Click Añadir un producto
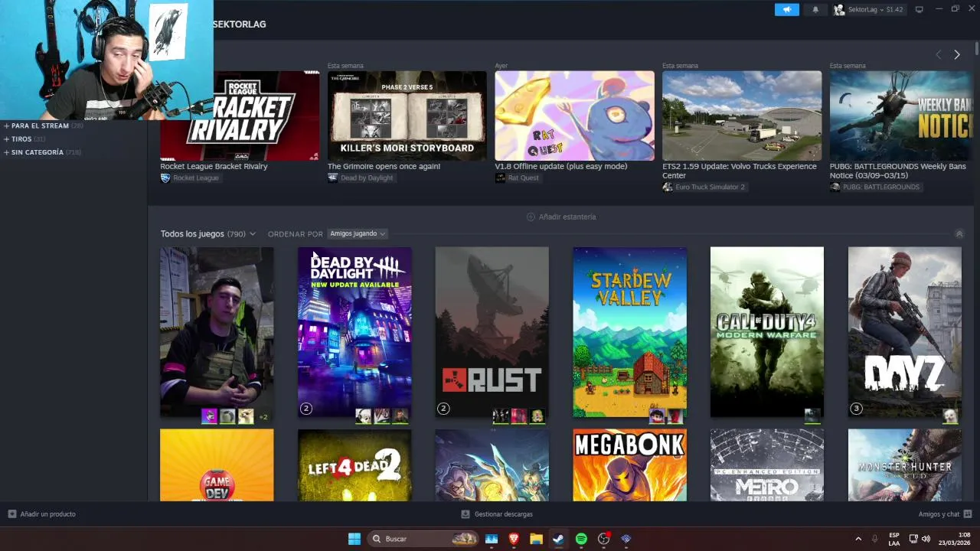The width and height of the screenshot is (980, 551). 42,514
